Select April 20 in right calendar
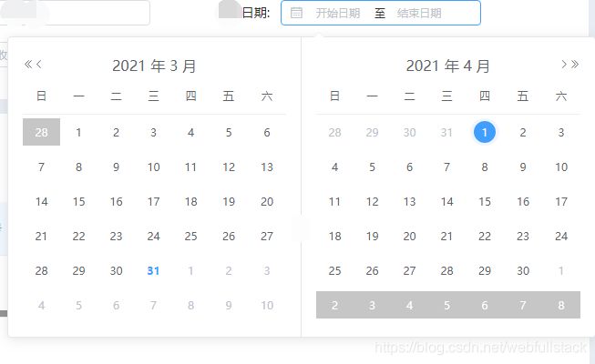This screenshot has width=595, height=364. [x=409, y=237]
